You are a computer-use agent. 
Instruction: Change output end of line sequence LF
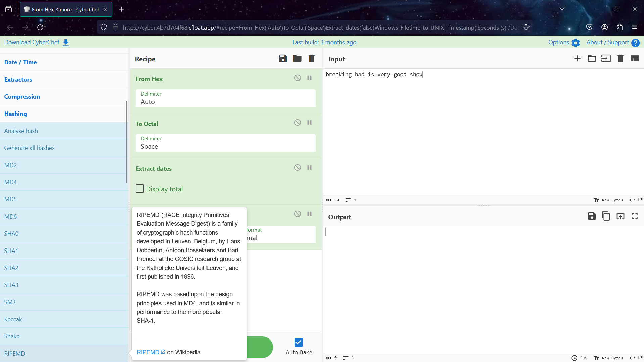coord(636,358)
